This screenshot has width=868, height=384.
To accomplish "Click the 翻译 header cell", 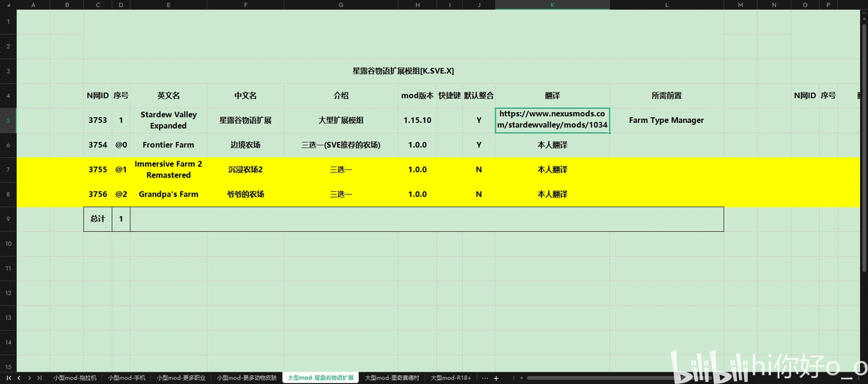I will pyautogui.click(x=553, y=95).
